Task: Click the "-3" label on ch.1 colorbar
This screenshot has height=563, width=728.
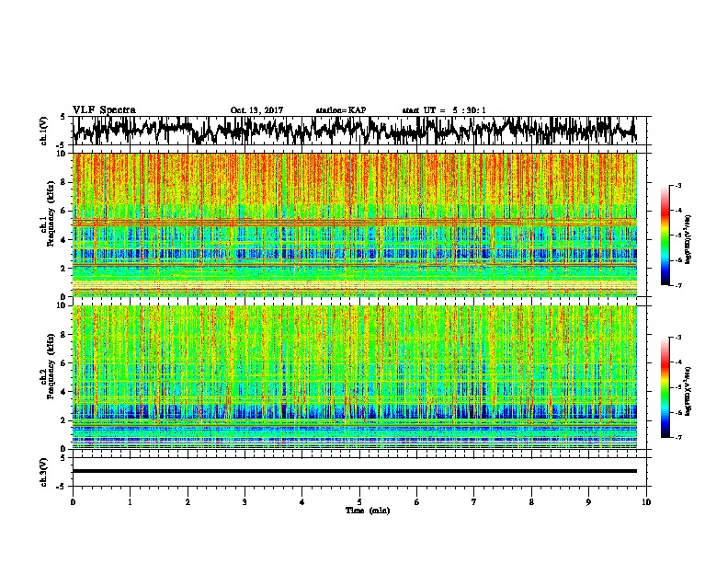Action: tap(678, 185)
